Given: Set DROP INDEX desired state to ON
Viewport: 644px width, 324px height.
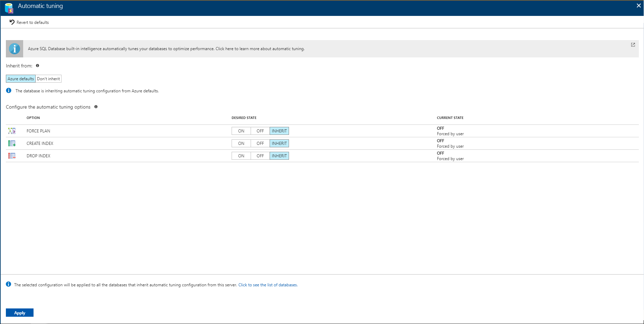Looking at the screenshot, I should pyautogui.click(x=241, y=156).
